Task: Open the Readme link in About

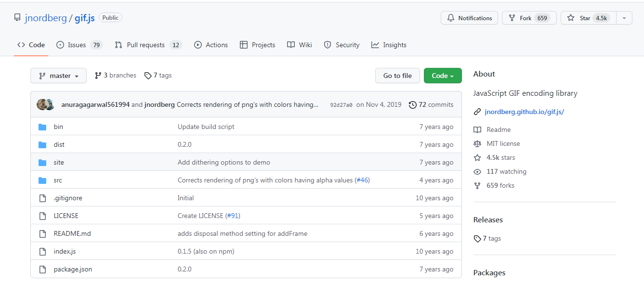Action: click(499, 129)
